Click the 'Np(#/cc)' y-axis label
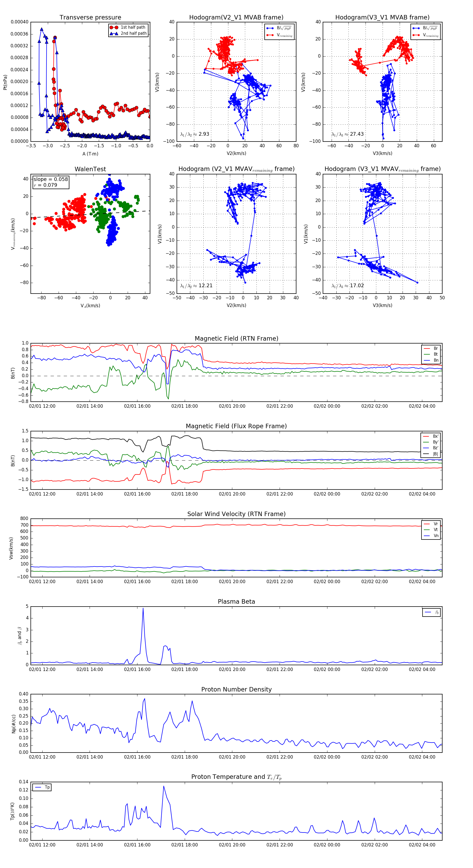The height and width of the screenshot is (868, 473). pyautogui.click(x=13, y=723)
